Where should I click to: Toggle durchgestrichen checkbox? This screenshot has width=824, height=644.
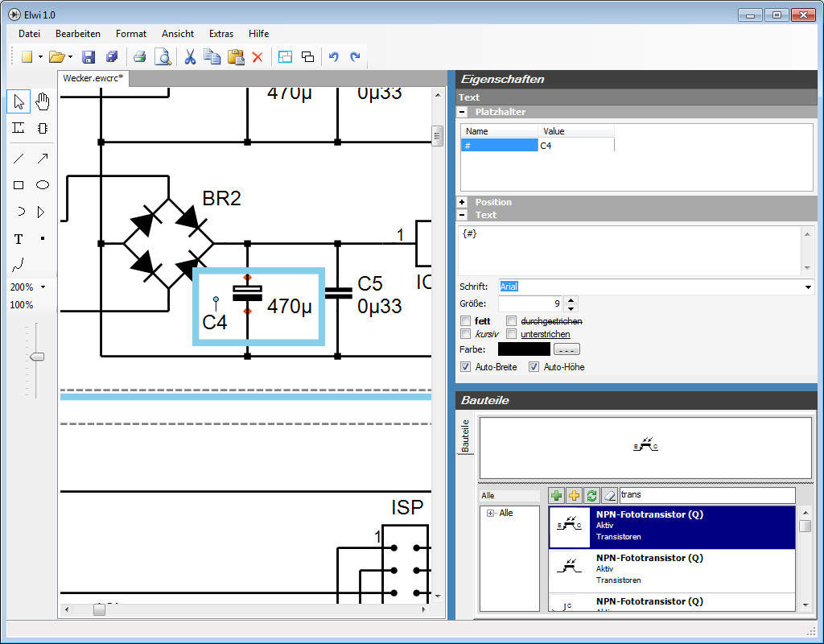pyautogui.click(x=511, y=320)
